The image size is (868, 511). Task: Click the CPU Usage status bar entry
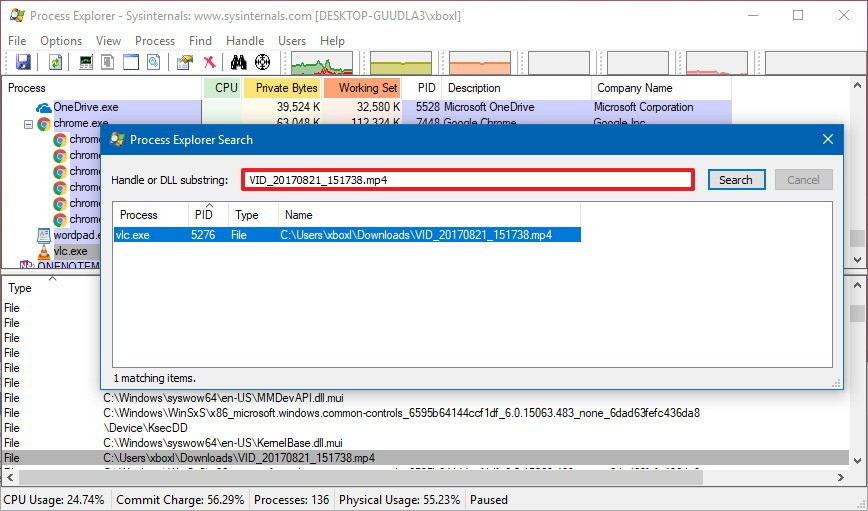tap(54, 500)
